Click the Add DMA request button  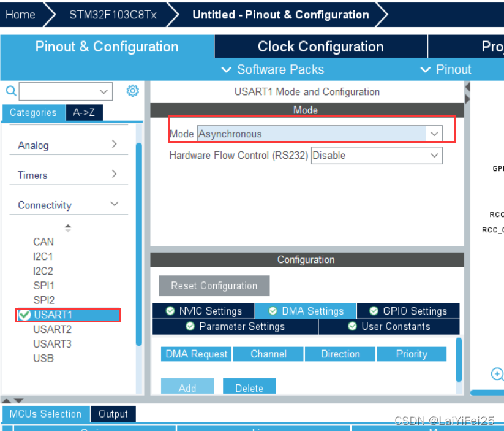[x=187, y=386]
